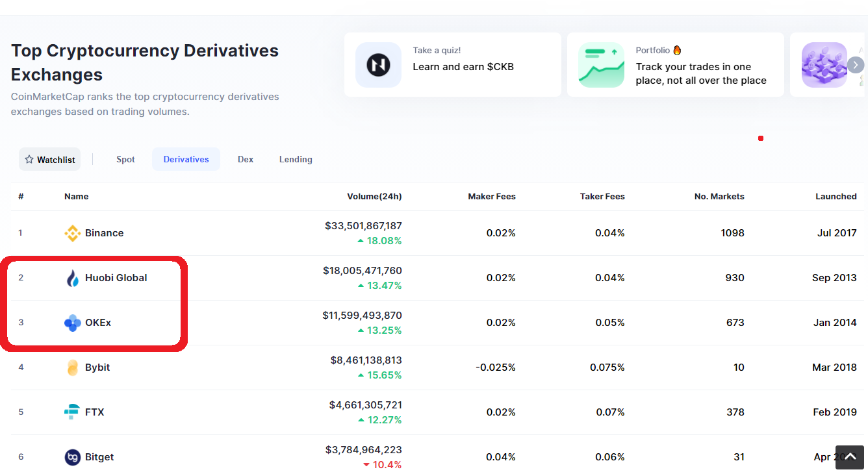
Task: Switch to the Spot tab
Action: [126, 159]
